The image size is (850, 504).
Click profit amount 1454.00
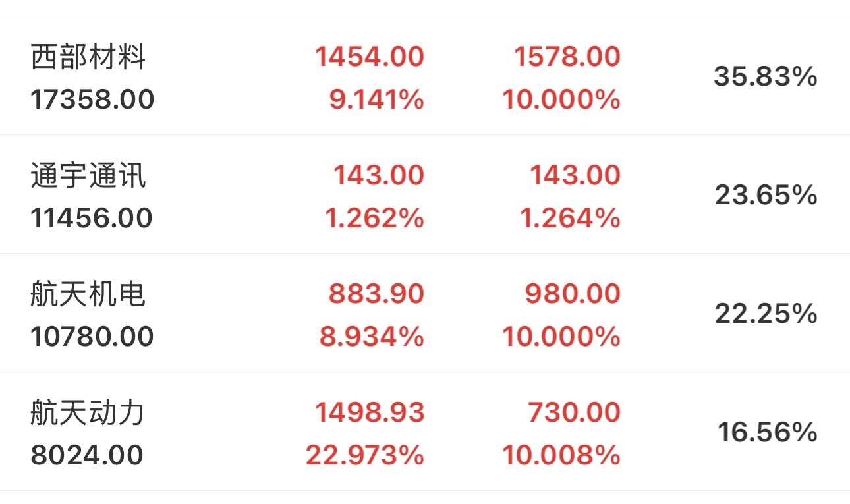369,57
